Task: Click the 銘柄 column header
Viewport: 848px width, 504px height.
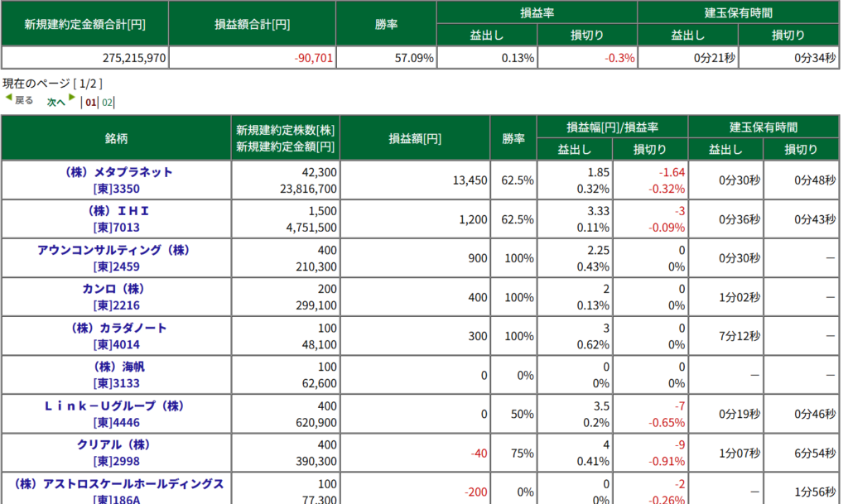Action: 117,138
